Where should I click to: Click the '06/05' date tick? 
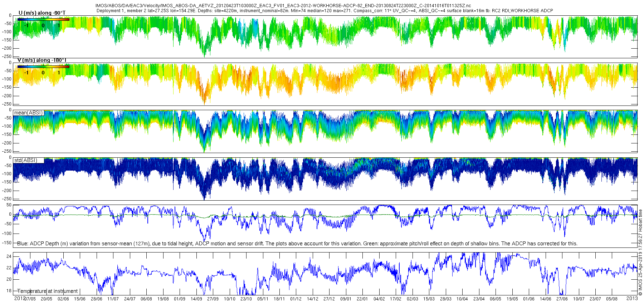tap(496, 299)
